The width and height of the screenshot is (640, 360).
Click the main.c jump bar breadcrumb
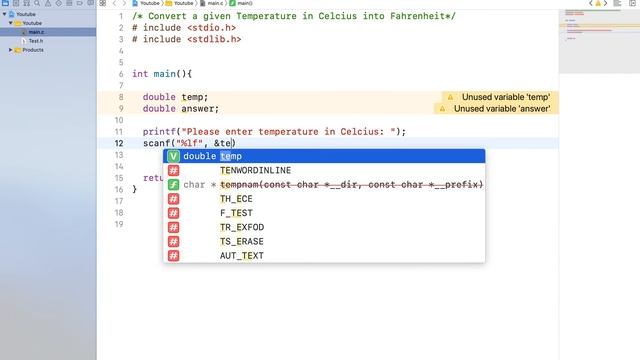click(212, 3)
